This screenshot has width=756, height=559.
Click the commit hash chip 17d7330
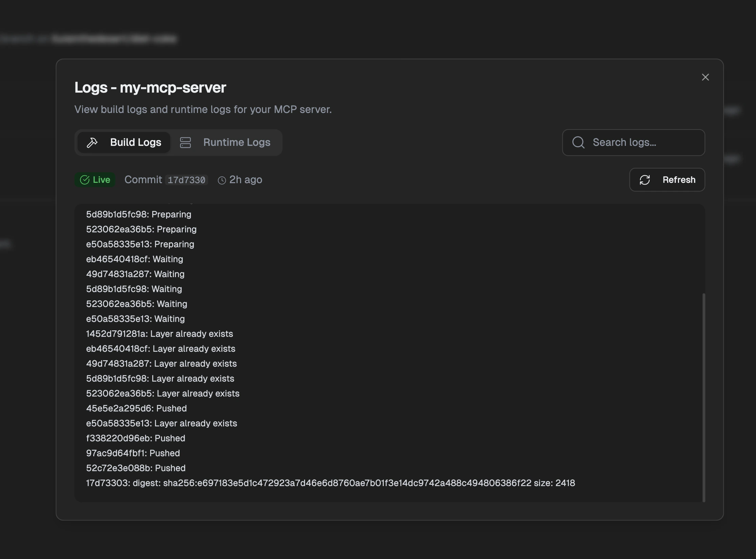[187, 180]
